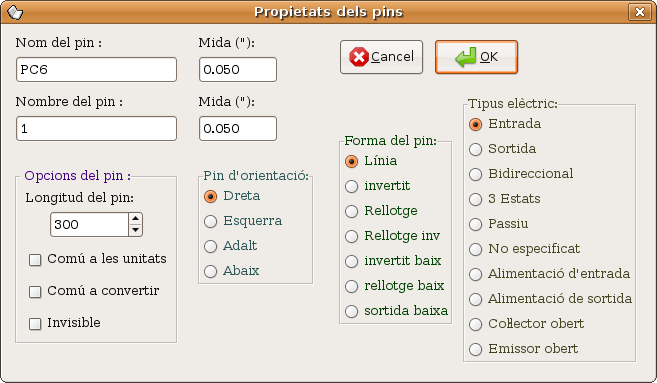Enable Comú a les unitats checkbox
This screenshot has width=657, height=383.
(35, 260)
